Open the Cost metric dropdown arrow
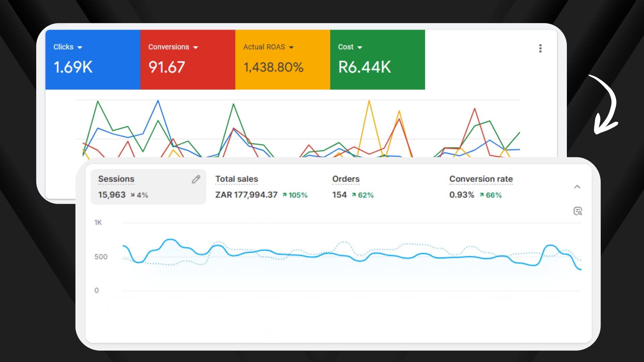 [x=360, y=48]
